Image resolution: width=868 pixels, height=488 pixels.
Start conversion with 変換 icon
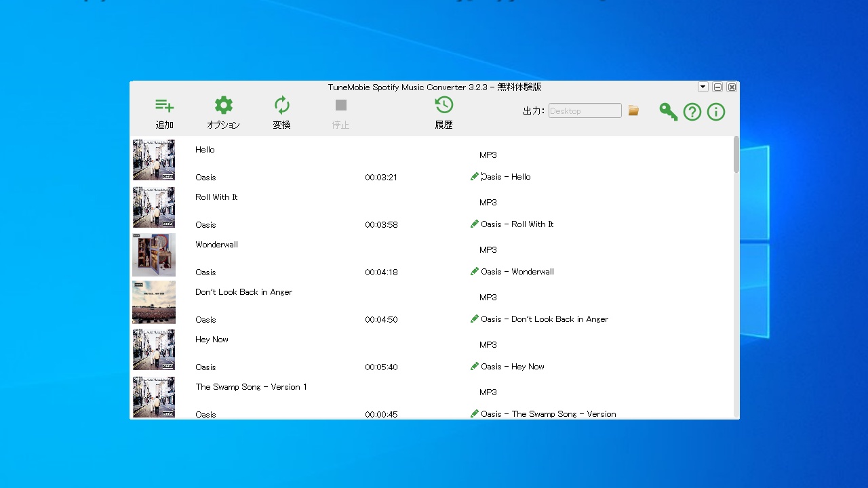click(281, 105)
